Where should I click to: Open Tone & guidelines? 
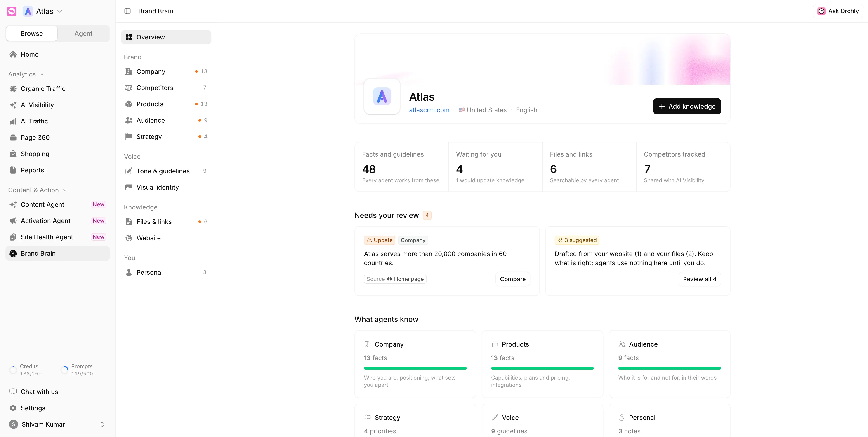pos(166,171)
